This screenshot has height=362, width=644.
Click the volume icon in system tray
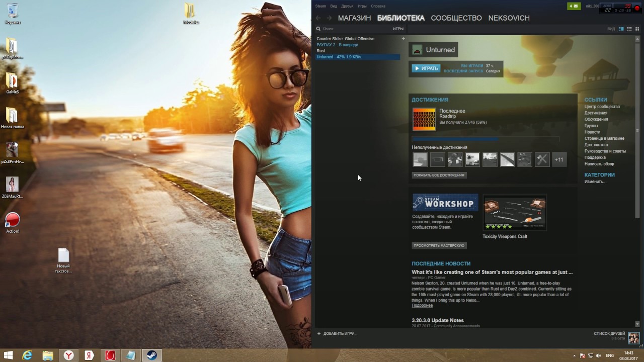point(599,355)
